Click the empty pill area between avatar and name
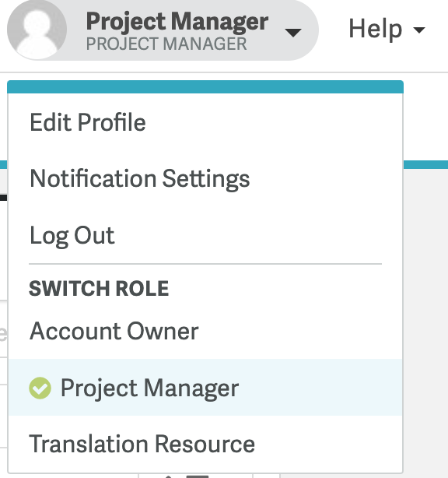This screenshot has height=478, width=448. (76, 30)
